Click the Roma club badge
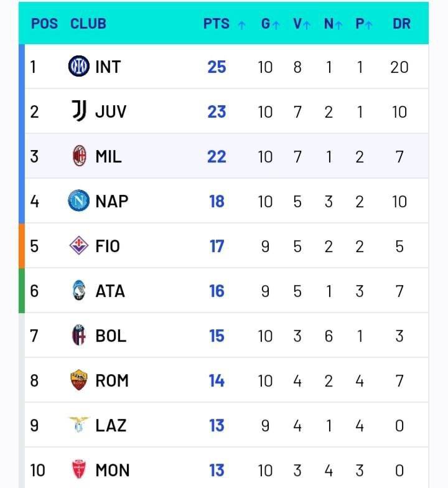Screen dimensions: 448x488 [x=79, y=380]
